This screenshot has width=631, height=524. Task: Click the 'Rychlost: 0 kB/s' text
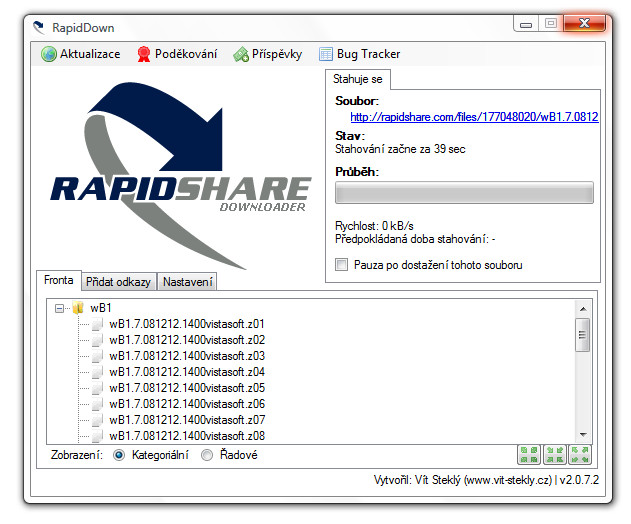pyautogui.click(x=374, y=226)
